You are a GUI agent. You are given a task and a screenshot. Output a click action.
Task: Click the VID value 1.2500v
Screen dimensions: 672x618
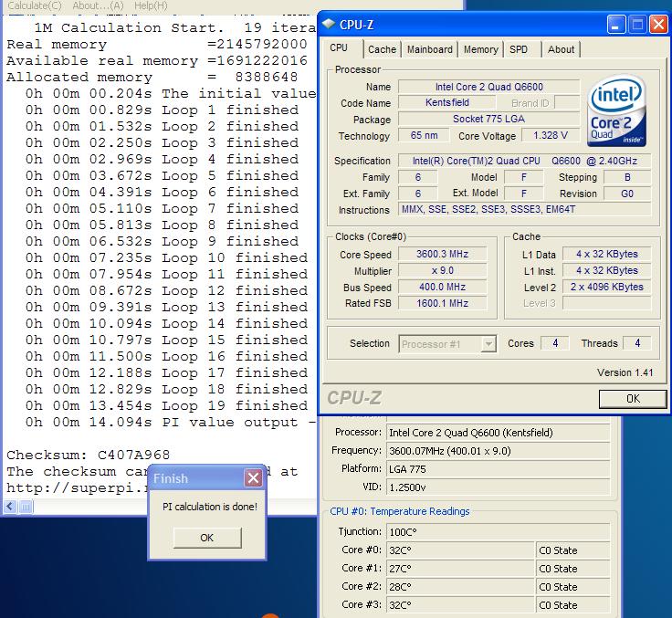(498, 487)
